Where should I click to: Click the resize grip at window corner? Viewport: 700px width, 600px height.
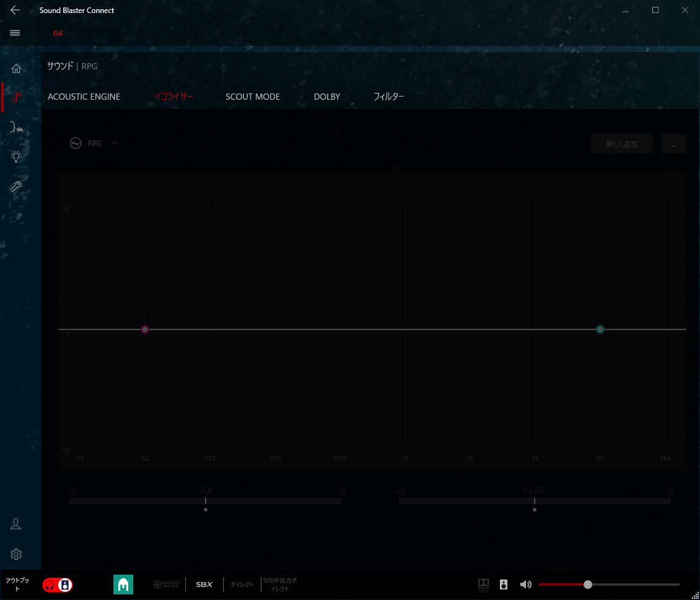696,596
